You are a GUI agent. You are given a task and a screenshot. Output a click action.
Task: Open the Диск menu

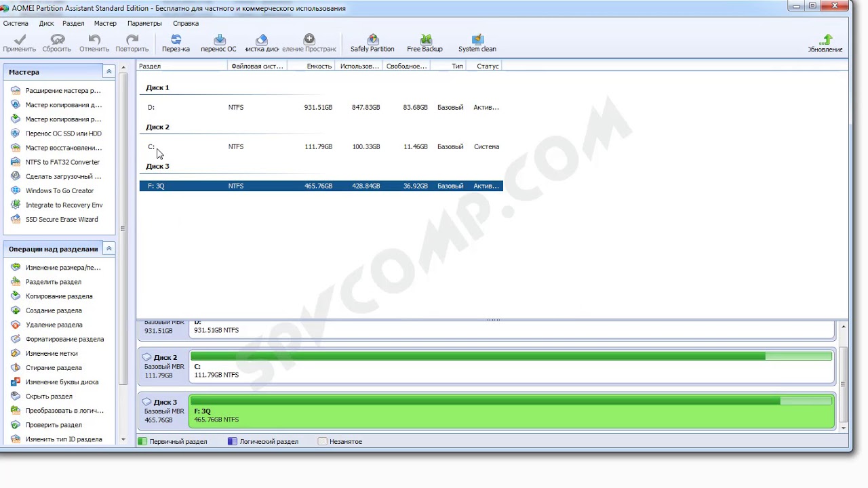click(x=47, y=23)
